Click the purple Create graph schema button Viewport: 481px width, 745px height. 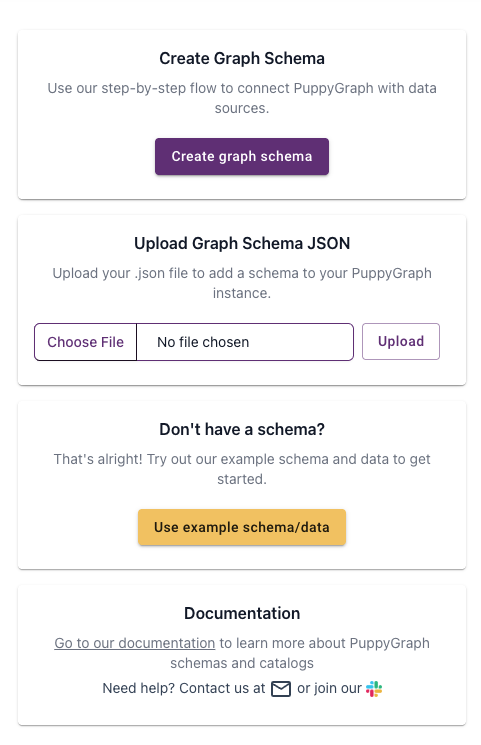click(241, 156)
